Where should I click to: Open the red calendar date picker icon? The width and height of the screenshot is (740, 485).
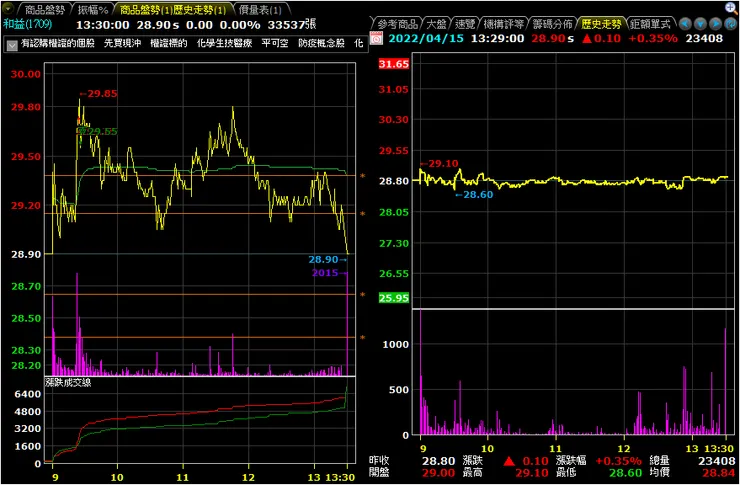(x=377, y=38)
